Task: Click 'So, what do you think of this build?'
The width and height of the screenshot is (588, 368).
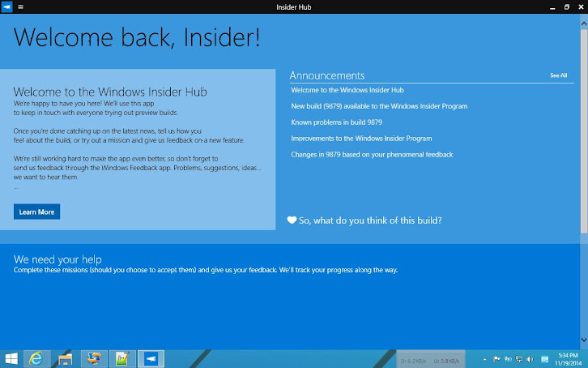Action: [x=370, y=220]
